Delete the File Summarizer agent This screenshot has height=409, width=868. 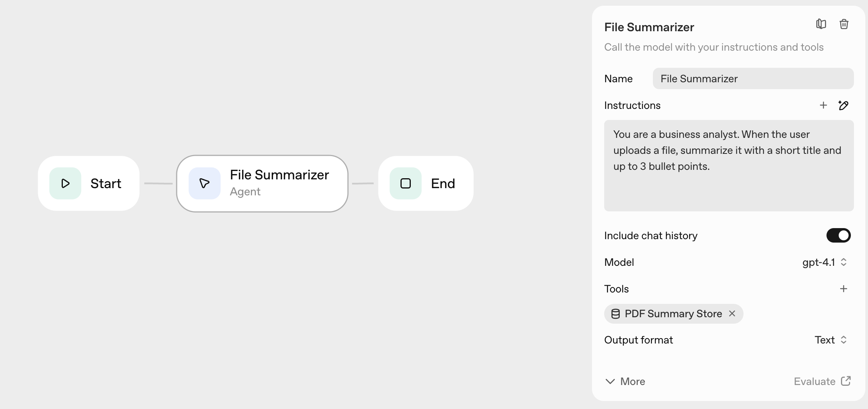point(844,24)
